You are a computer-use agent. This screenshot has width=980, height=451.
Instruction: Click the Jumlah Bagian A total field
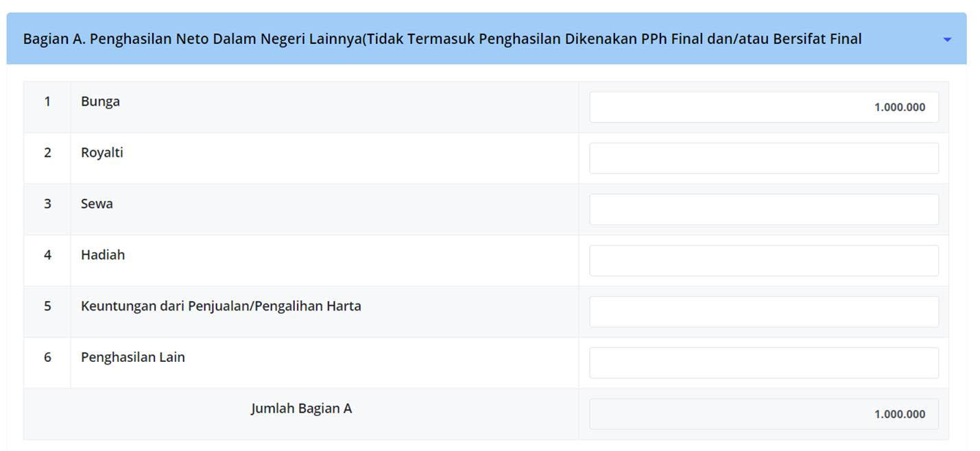[763, 414]
